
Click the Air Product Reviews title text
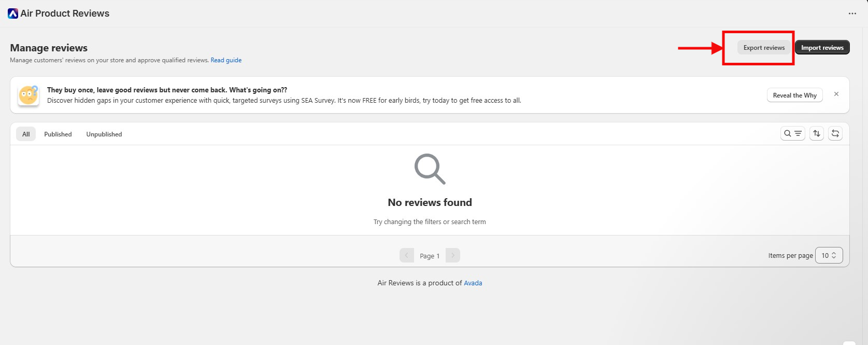(65, 13)
